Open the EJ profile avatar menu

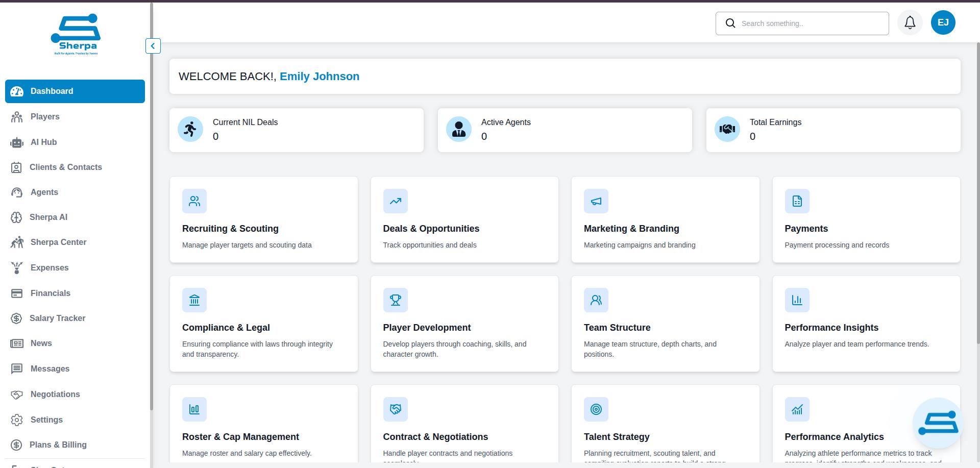[x=943, y=22]
